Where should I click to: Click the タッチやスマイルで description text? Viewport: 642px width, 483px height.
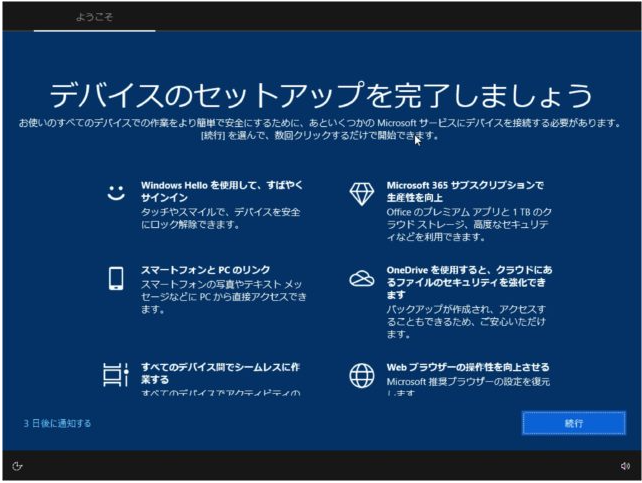221,218
